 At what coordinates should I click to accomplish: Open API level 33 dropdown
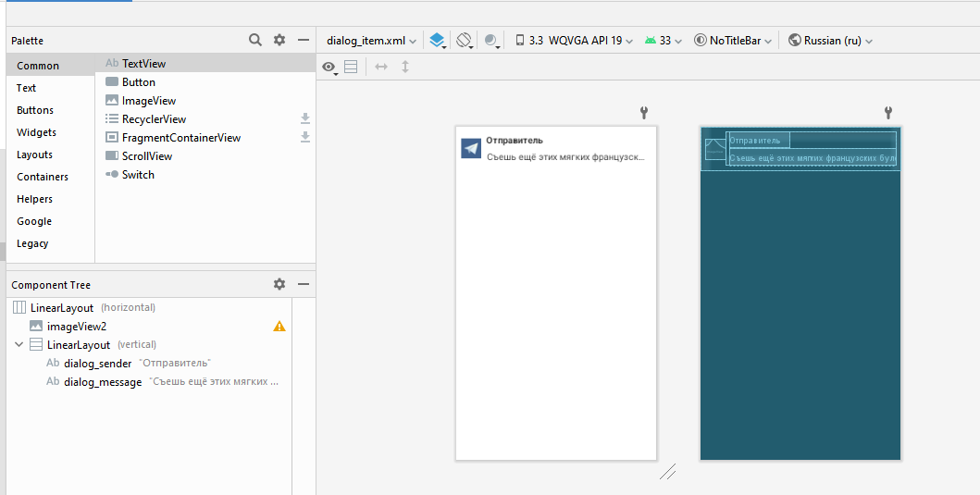tap(664, 41)
